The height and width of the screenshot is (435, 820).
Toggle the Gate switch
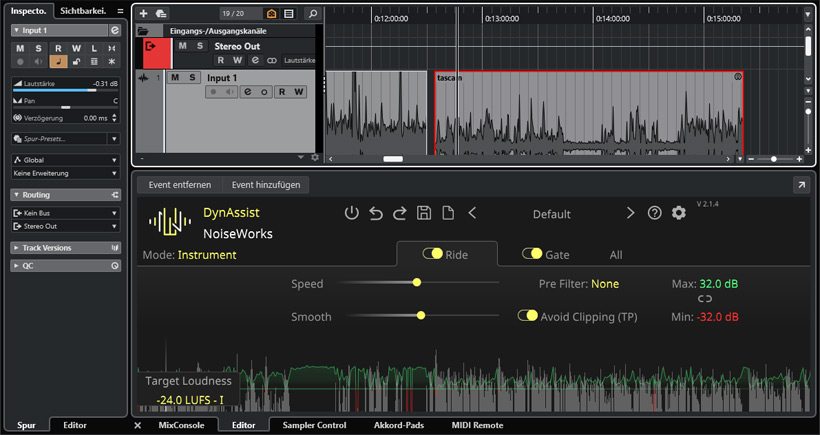pyautogui.click(x=532, y=254)
